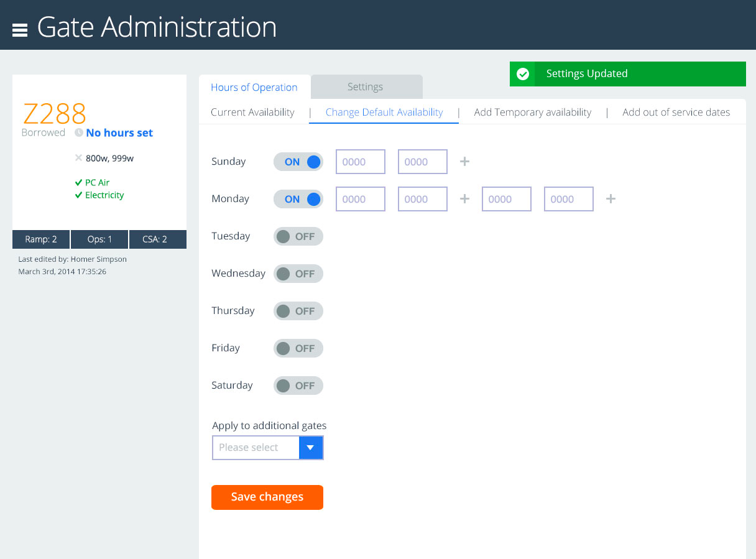Turn off the Sunday toggle
The height and width of the screenshot is (559, 756).
[x=298, y=162]
